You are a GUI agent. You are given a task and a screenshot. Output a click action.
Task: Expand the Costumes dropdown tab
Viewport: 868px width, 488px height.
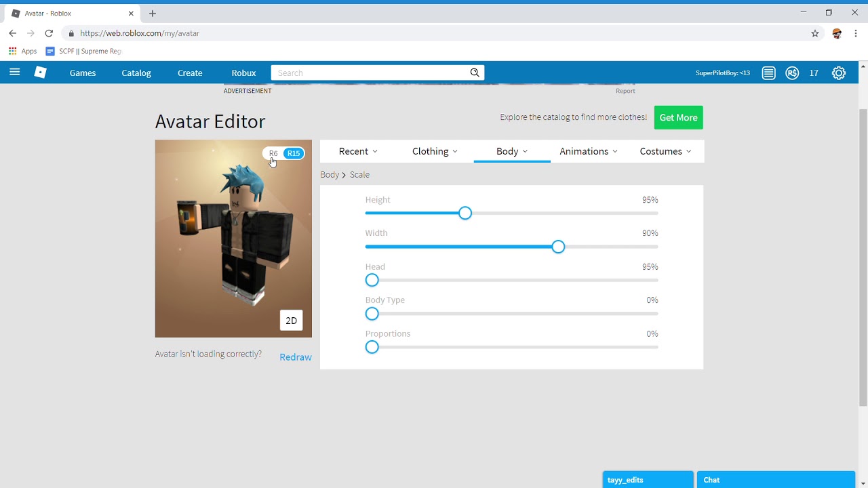point(665,151)
